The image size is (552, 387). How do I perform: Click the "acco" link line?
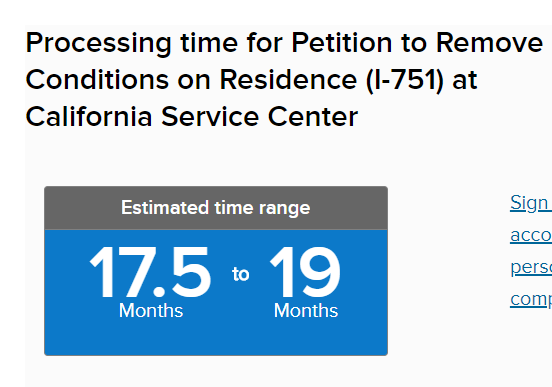click(531, 235)
